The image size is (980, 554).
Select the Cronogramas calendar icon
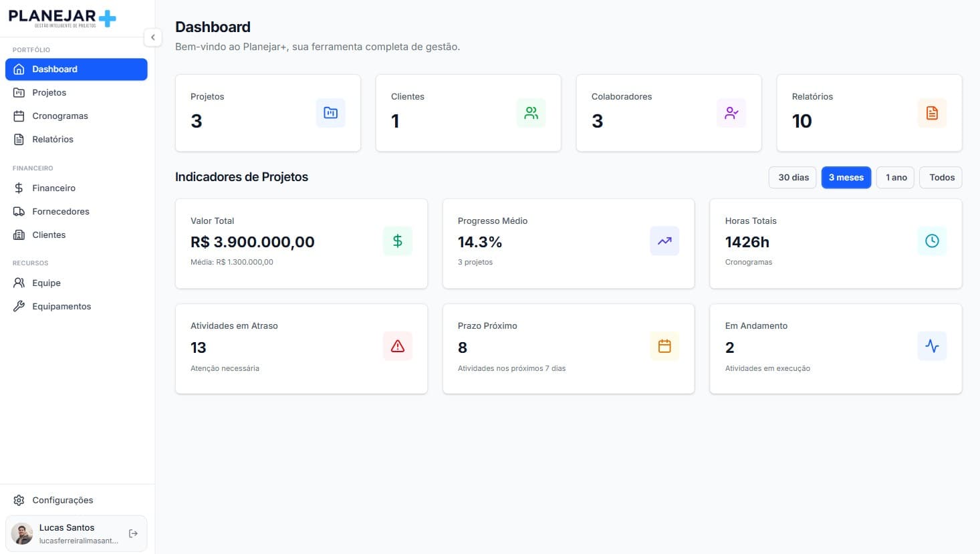pyautogui.click(x=19, y=116)
